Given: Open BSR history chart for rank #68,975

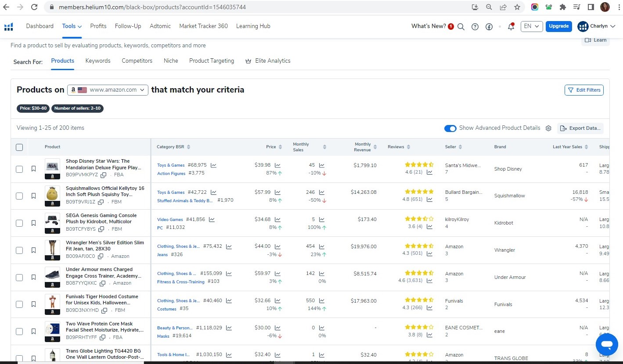Looking at the screenshot, I should [213, 165].
